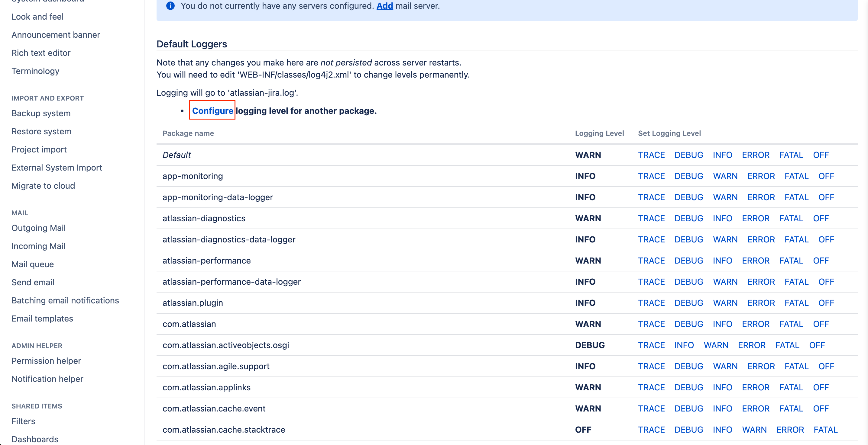The image size is (868, 445).
Task: Select Migrate to cloud option
Action: pos(43,185)
